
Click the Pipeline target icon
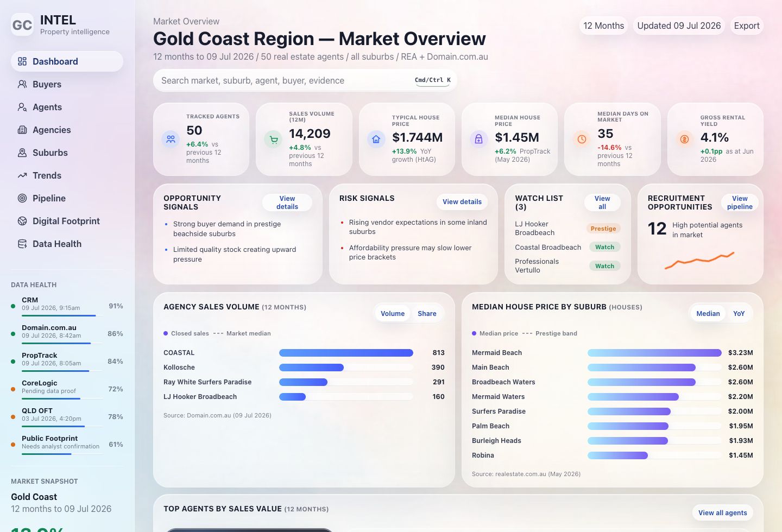click(x=22, y=198)
